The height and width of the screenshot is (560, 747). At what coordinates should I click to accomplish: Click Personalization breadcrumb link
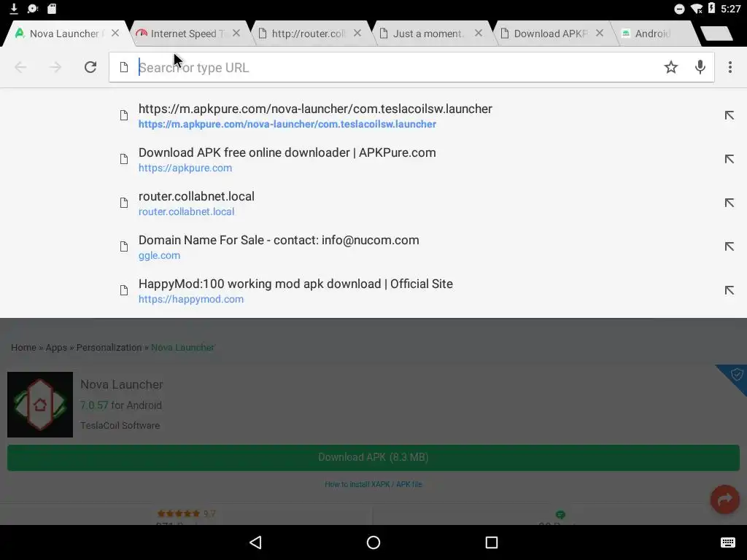tap(109, 348)
